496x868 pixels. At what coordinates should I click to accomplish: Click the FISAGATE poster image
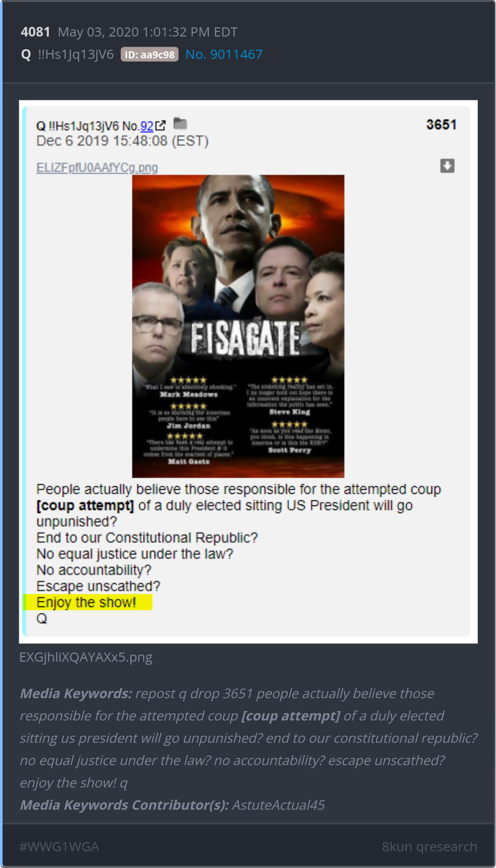238,326
